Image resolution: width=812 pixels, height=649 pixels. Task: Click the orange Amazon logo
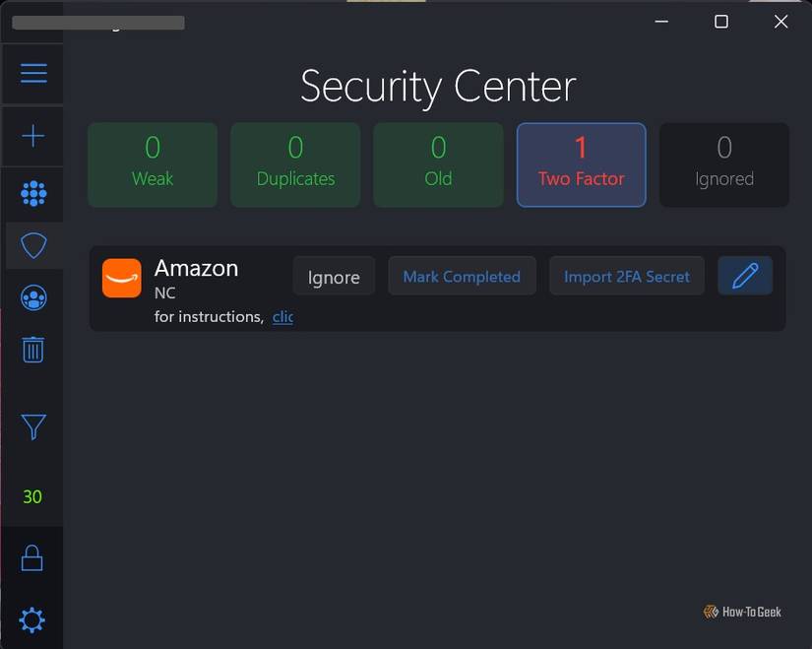point(122,279)
